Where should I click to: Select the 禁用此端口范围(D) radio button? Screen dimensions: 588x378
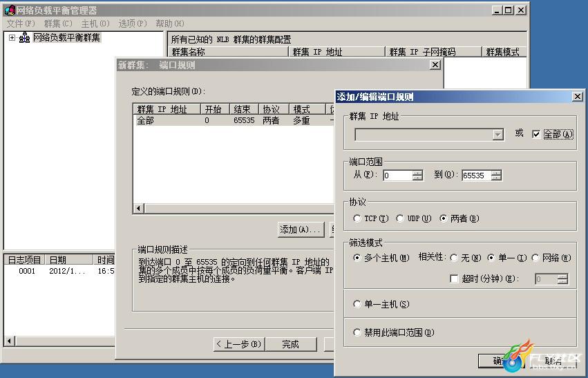[x=357, y=332]
